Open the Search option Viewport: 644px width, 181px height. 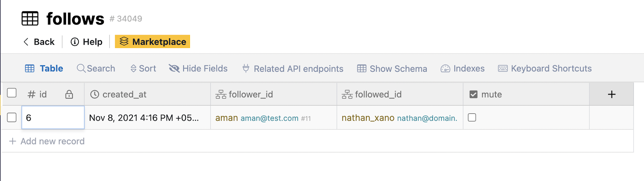[x=96, y=69]
